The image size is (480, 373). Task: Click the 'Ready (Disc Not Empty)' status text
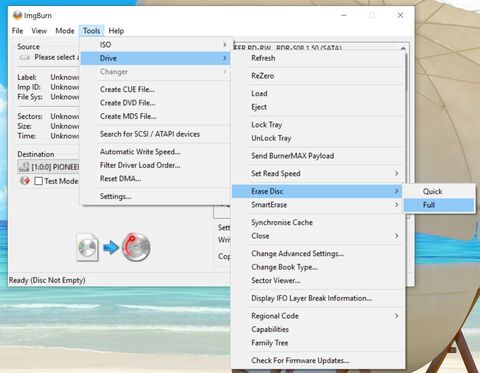tap(47, 280)
